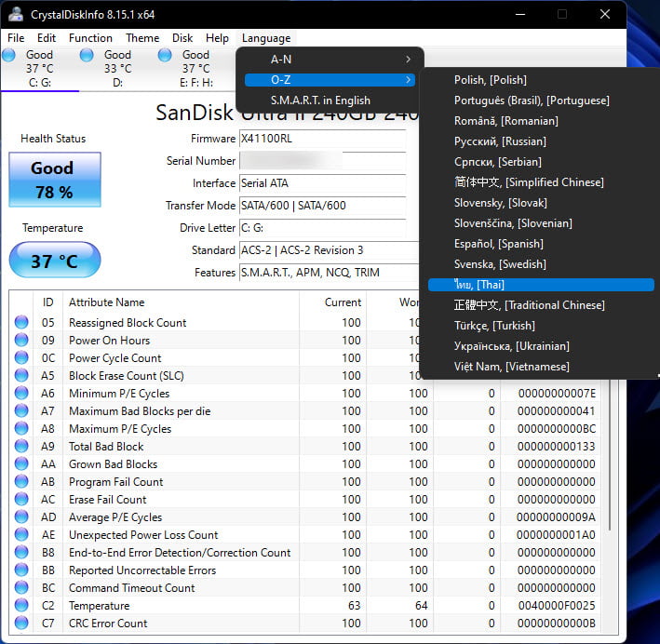Image resolution: width=660 pixels, height=644 pixels.
Task: Toggle S.M.A.R.T. in English option
Action: point(330,101)
